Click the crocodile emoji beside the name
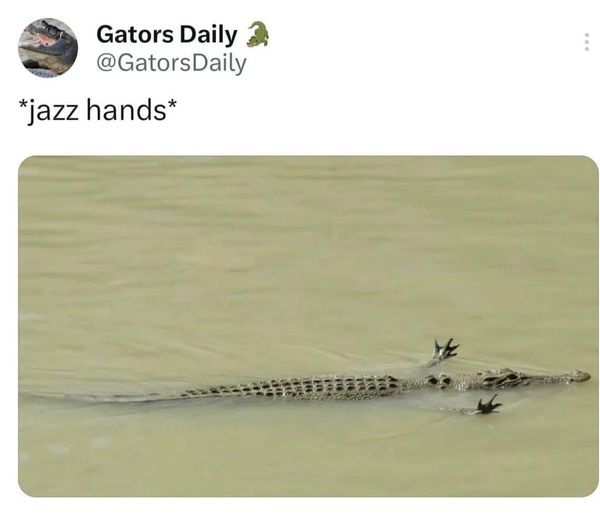Screen dimensions: 600x524 click(257, 35)
